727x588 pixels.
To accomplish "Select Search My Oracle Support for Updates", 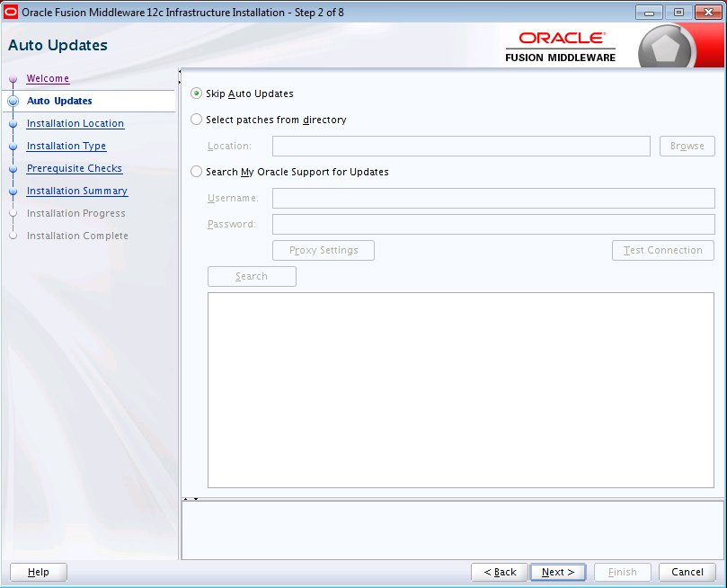I will point(196,172).
